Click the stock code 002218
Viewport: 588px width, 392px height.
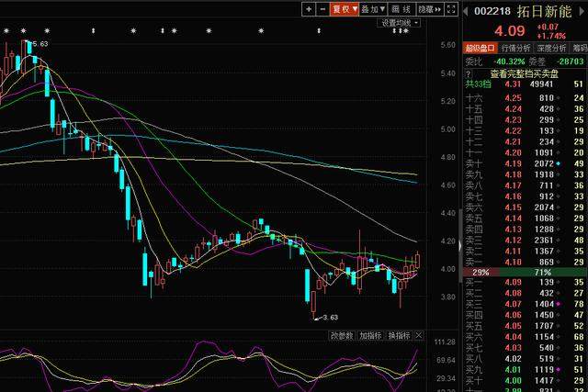(492, 11)
